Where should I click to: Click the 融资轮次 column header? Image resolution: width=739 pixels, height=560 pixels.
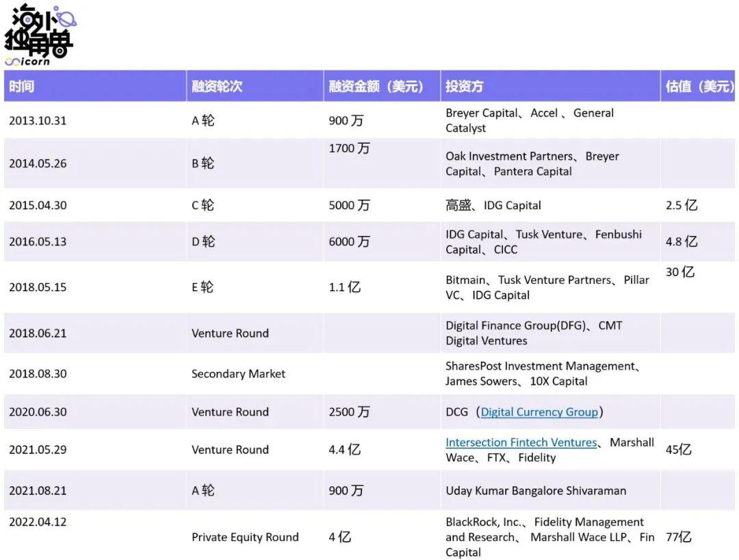pos(217,86)
